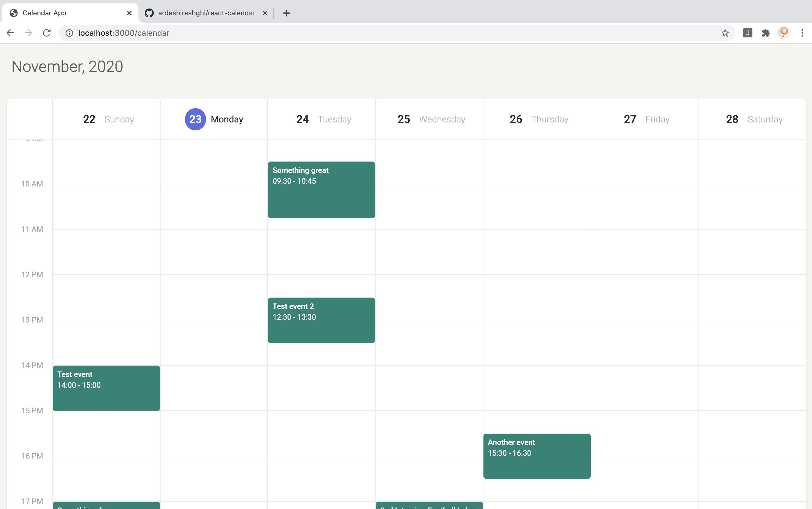Reload the calendar page

[x=47, y=33]
